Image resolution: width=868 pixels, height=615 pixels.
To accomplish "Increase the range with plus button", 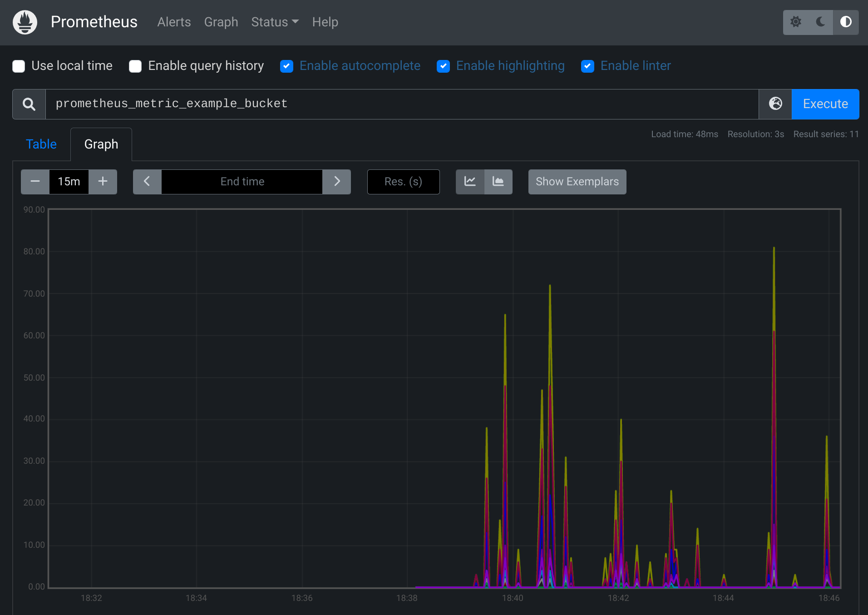I will (103, 182).
